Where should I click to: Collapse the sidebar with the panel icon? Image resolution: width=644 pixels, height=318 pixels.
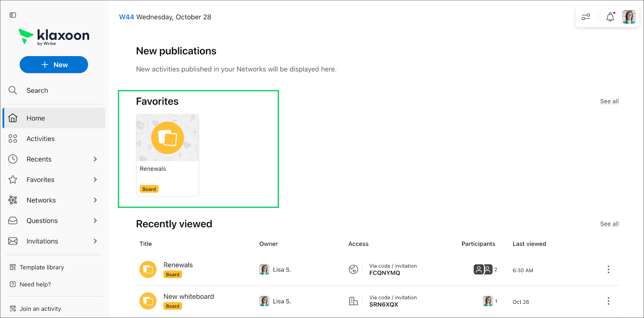tap(13, 15)
